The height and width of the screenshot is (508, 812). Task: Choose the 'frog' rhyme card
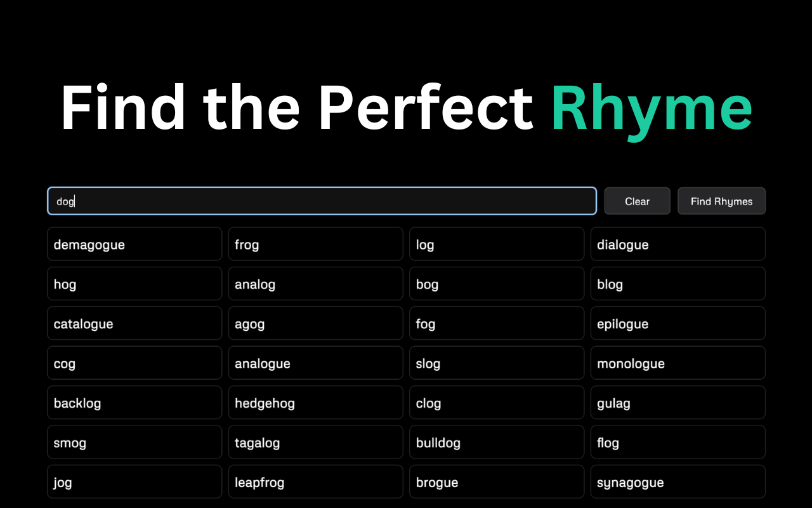[x=315, y=244]
